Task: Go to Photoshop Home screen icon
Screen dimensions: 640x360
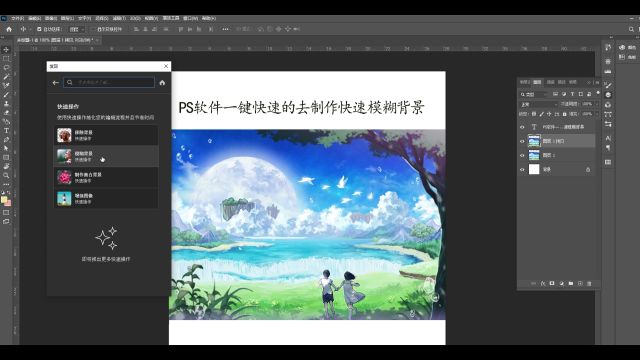Action: tap(9, 29)
